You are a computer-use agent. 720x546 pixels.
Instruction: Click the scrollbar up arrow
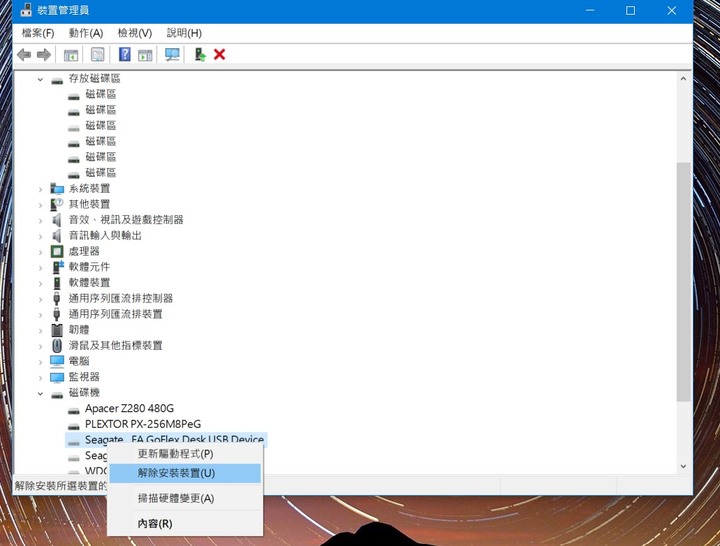click(683, 79)
